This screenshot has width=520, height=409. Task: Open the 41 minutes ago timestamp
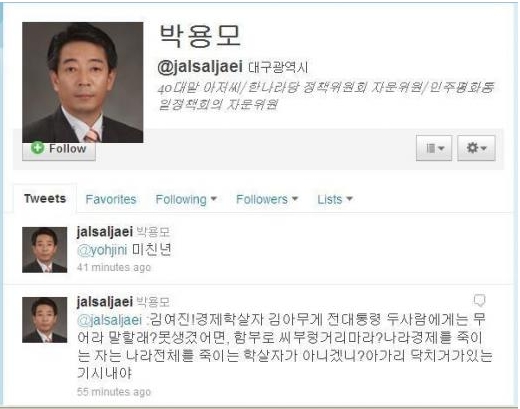114,267
